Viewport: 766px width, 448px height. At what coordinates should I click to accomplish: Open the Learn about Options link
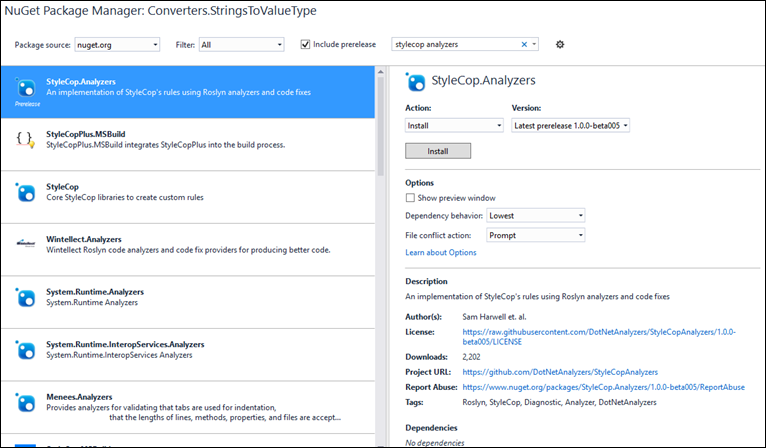(440, 253)
